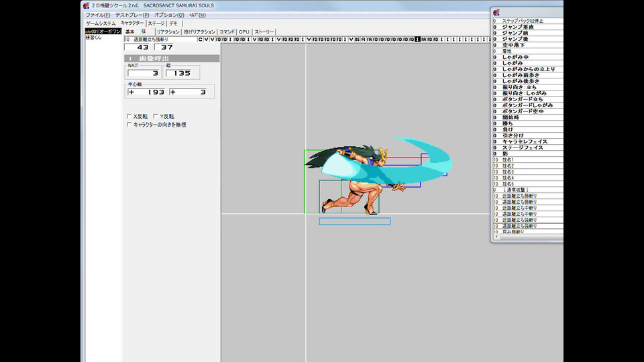
Task: Select ジャンプ垂直 in skill list
Action: [x=528, y=27]
